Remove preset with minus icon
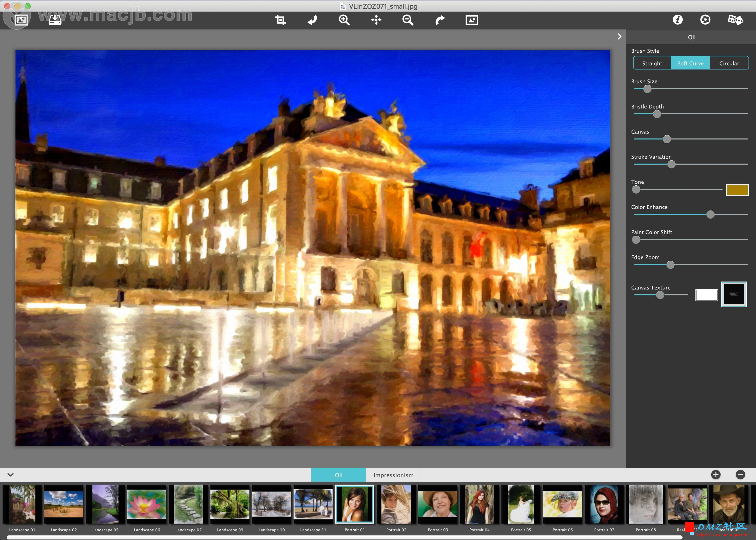Screen dimensions: 756x540 click(x=740, y=475)
